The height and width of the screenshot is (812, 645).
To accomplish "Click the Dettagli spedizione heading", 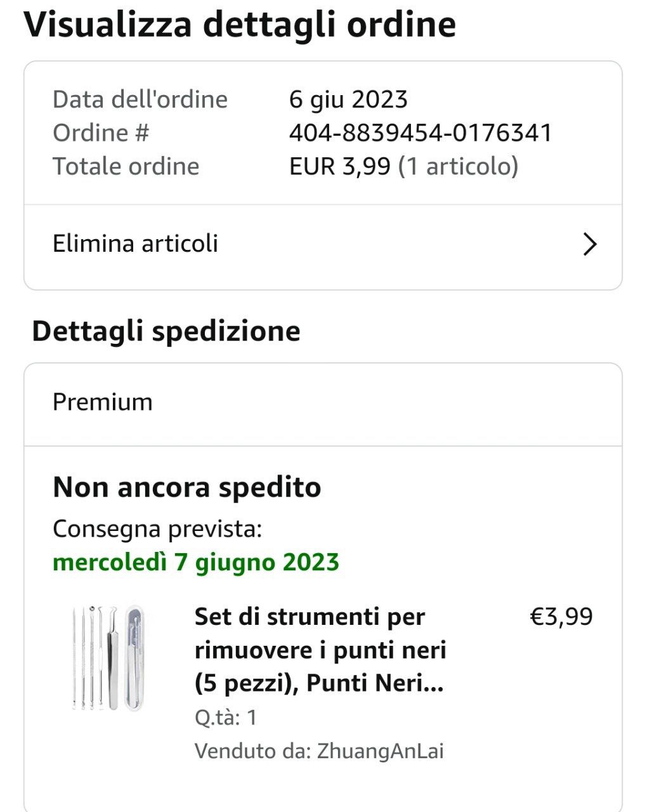I will pyautogui.click(x=166, y=331).
